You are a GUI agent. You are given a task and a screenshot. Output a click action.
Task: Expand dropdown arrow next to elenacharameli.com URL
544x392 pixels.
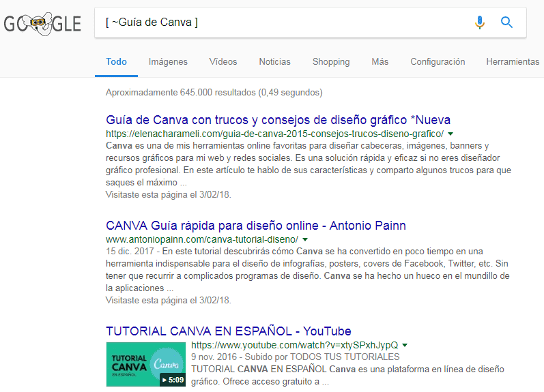(x=450, y=134)
